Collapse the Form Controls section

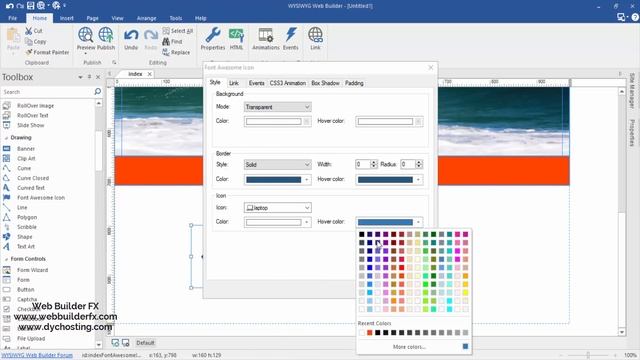click(6, 259)
